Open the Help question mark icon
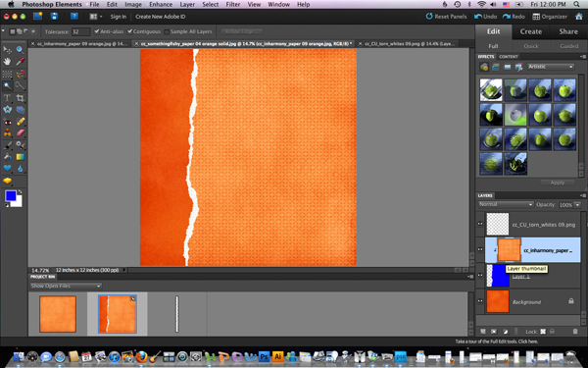 (x=74, y=16)
